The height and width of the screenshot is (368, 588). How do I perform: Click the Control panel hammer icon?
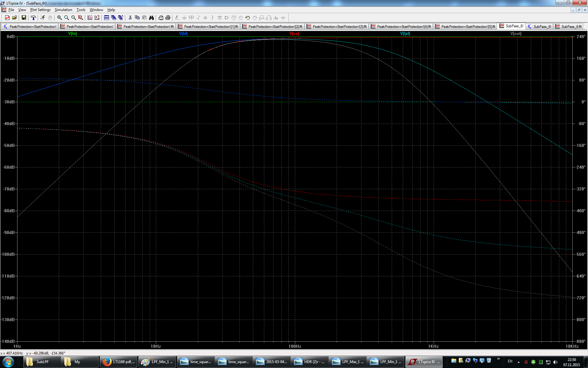pos(33,18)
